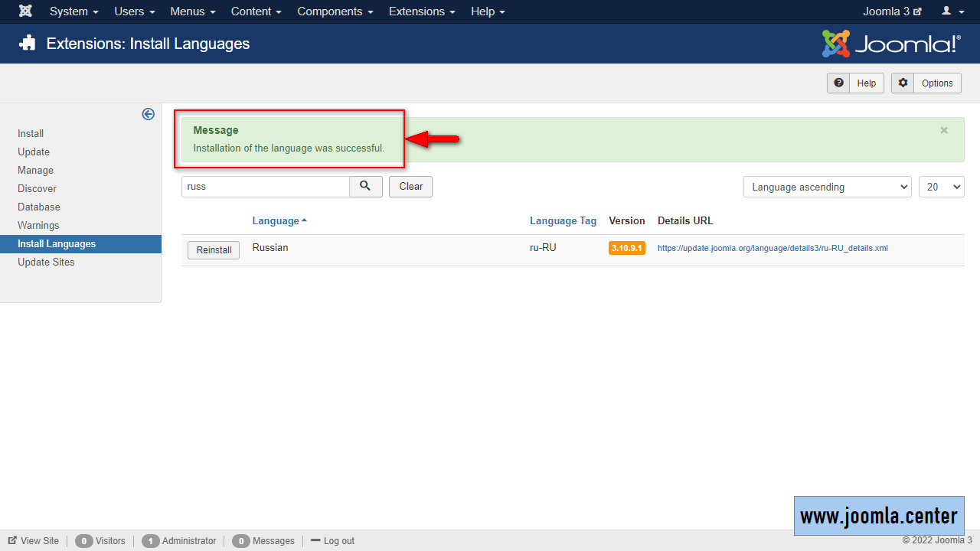The image size is (980, 551).
Task: Open Options with the gear button
Action: point(926,83)
